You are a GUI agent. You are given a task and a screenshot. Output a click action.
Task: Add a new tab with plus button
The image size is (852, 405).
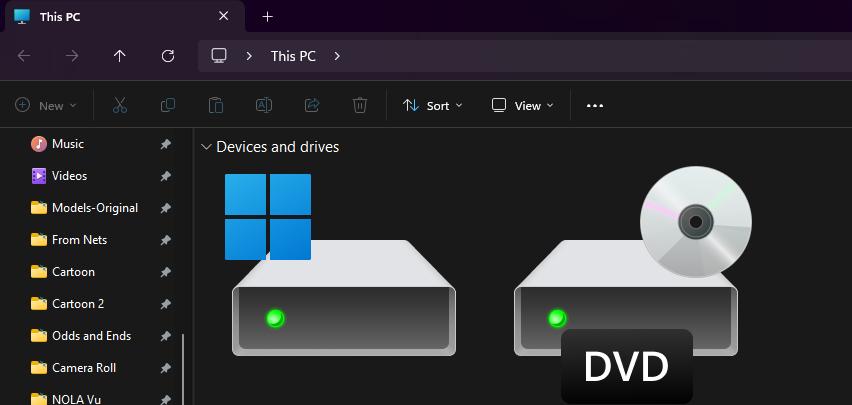point(267,17)
